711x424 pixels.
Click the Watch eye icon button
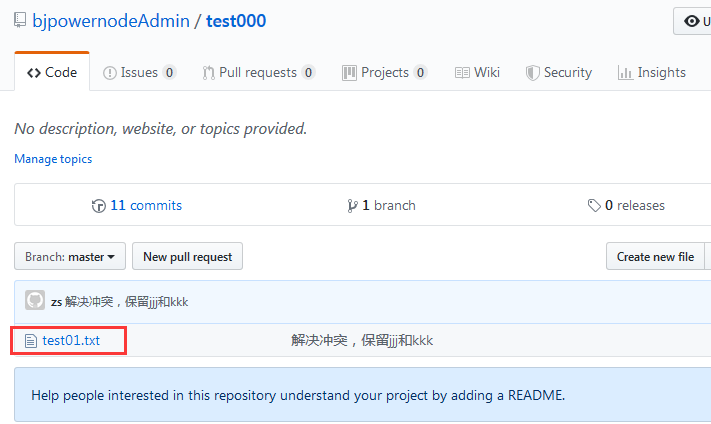tap(692, 21)
